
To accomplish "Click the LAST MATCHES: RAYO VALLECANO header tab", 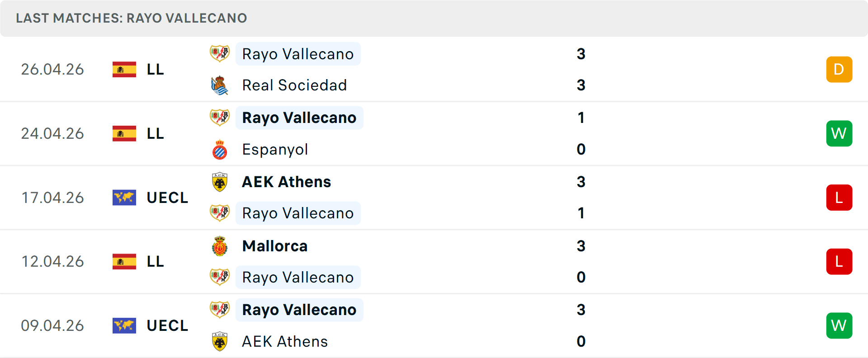I will [131, 18].
